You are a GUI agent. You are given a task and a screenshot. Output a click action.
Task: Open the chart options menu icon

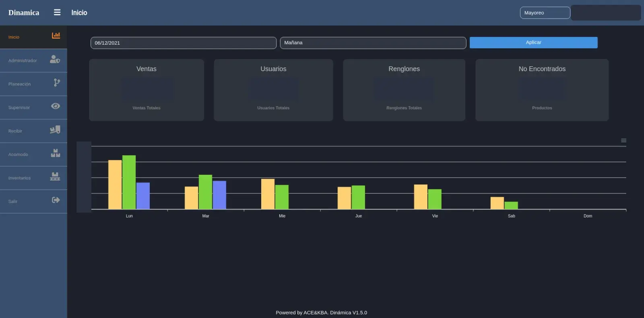[x=623, y=140]
